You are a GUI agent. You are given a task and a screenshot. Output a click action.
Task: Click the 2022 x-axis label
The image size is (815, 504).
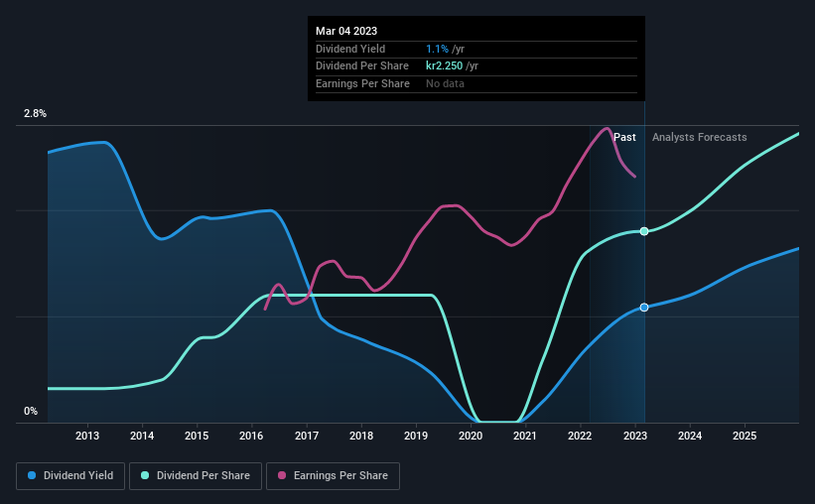coord(580,436)
